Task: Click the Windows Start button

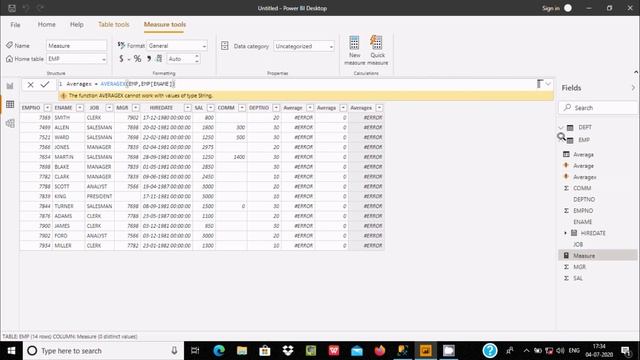Action: coord(11,351)
